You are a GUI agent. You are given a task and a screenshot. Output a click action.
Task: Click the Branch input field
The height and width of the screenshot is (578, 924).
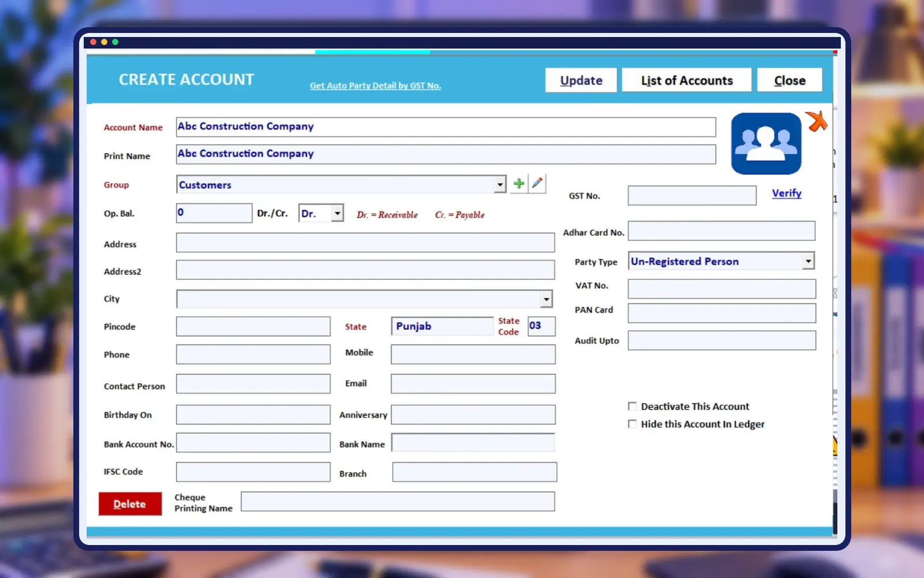475,472
